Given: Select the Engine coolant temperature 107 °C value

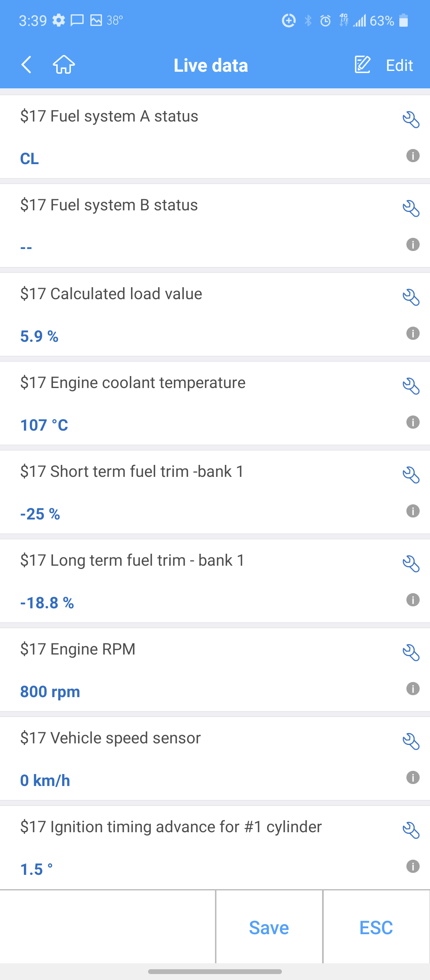Looking at the screenshot, I should click(44, 425).
